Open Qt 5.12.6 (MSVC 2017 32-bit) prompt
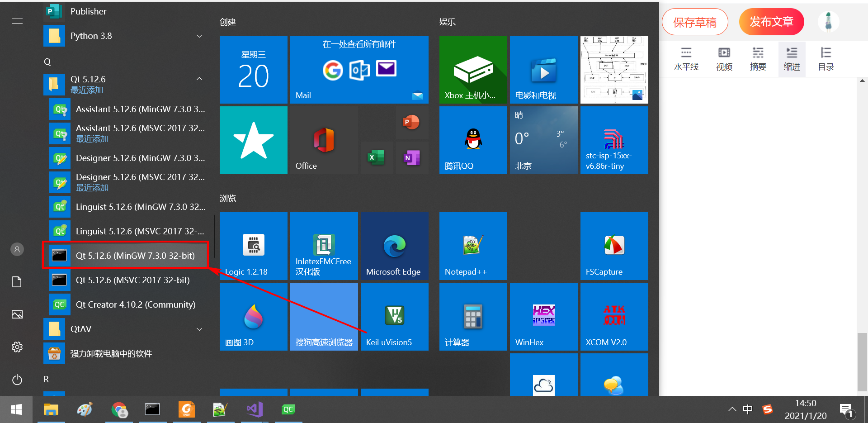This screenshot has width=868, height=423. coord(125,280)
